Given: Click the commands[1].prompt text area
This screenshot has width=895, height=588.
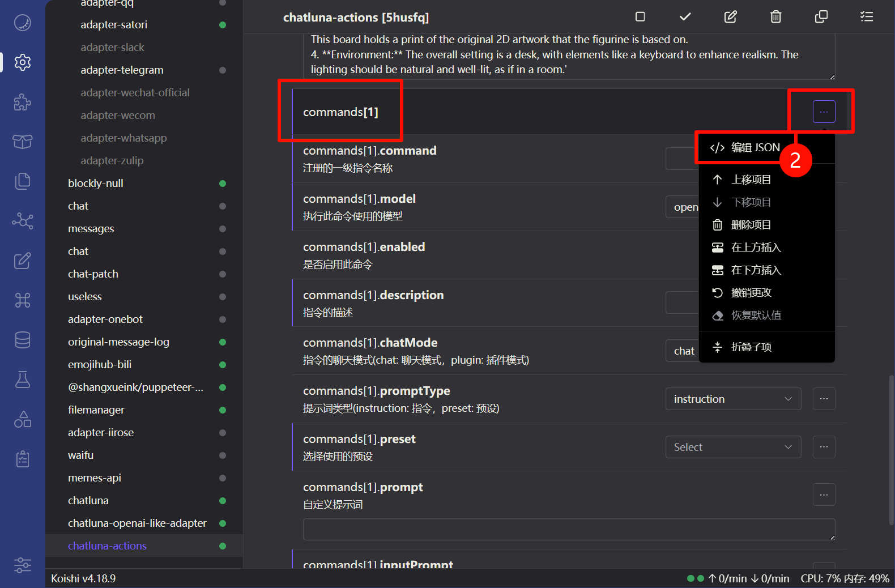Looking at the screenshot, I should coord(568,529).
